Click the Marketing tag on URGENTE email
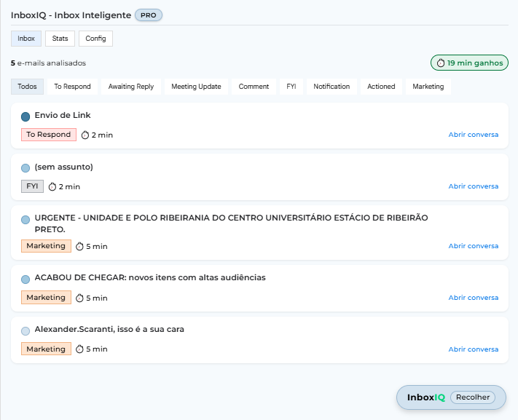This screenshot has height=420, width=518. click(46, 246)
